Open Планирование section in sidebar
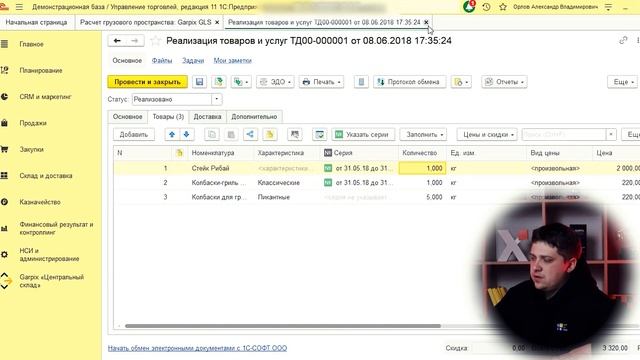This screenshot has height=360, width=640. (x=40, y=70)
